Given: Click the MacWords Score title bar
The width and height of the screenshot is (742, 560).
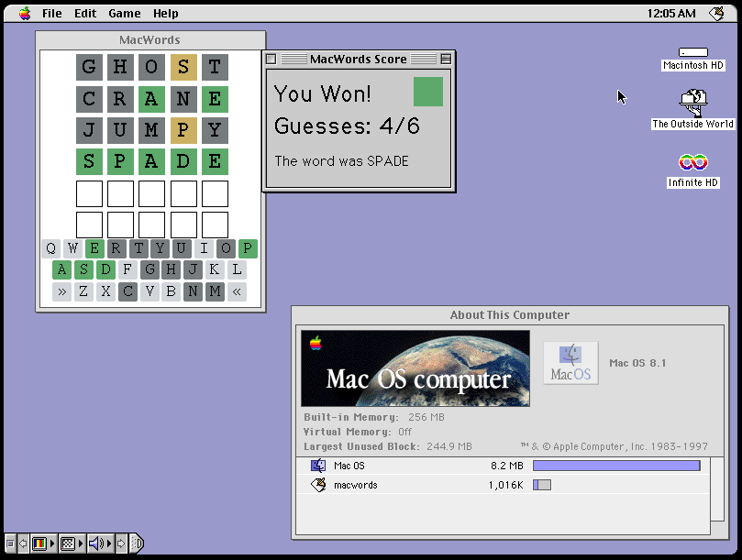Looking at the screenshot, I should (x=359, y=60).
